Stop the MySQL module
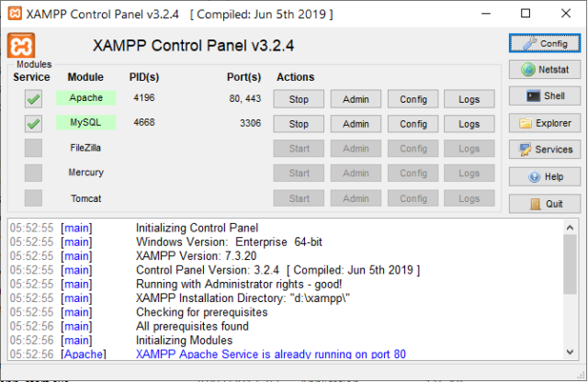Screen dimensions: 588x382 pyautogui.click(x=299, y=124)
